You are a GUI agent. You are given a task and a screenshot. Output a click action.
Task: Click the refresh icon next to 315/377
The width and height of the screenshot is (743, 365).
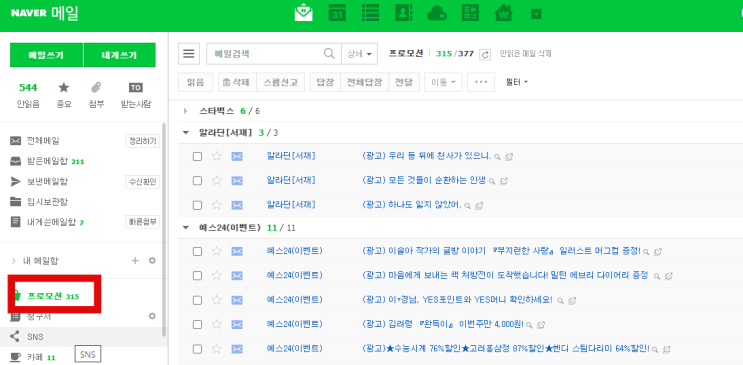tap(485, 54)
